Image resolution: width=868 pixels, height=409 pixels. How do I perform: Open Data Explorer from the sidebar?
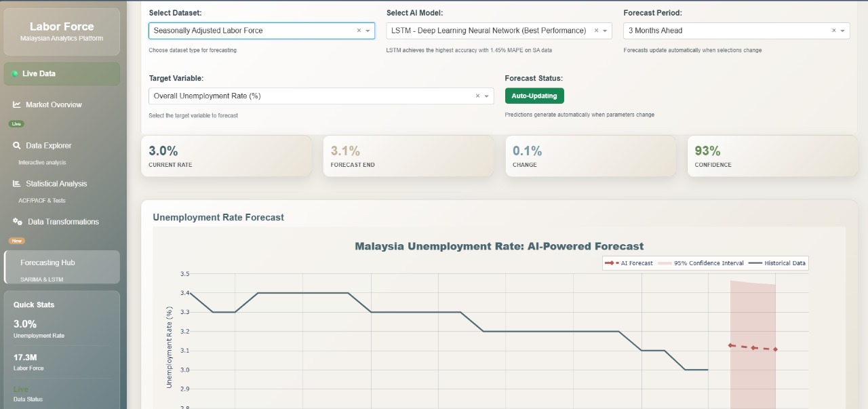coord(48,145)
